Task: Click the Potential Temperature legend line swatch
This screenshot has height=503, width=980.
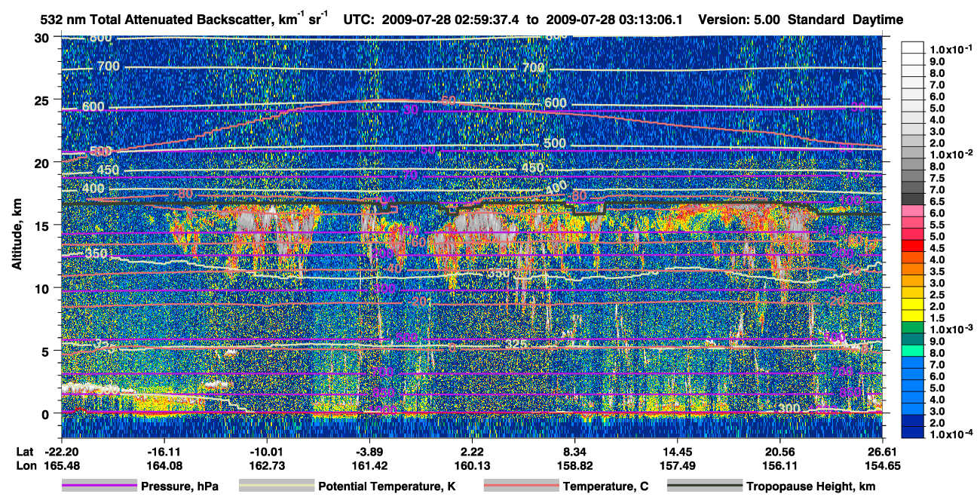Action: pyautogui.click(x=276, y=486)
